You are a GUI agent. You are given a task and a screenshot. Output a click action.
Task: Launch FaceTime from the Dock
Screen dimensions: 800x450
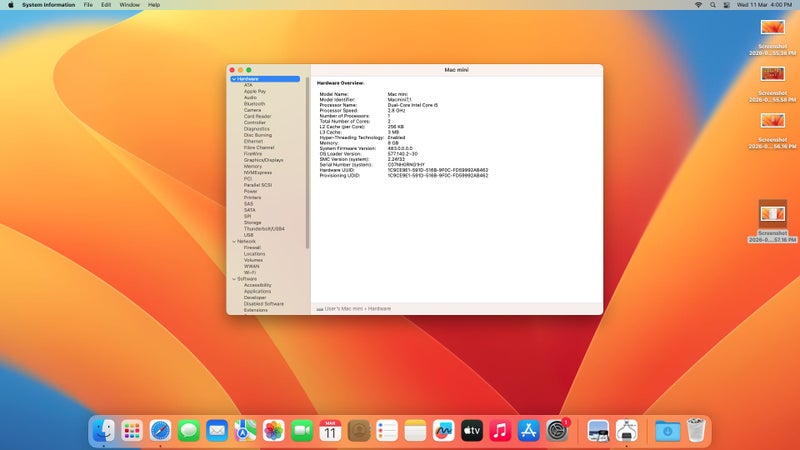coord(302,431)
